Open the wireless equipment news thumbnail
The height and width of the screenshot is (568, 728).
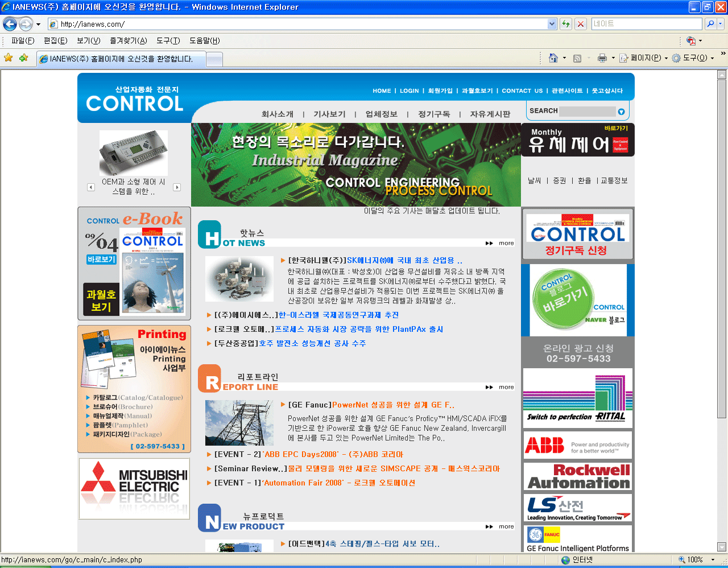click(239, 279)
